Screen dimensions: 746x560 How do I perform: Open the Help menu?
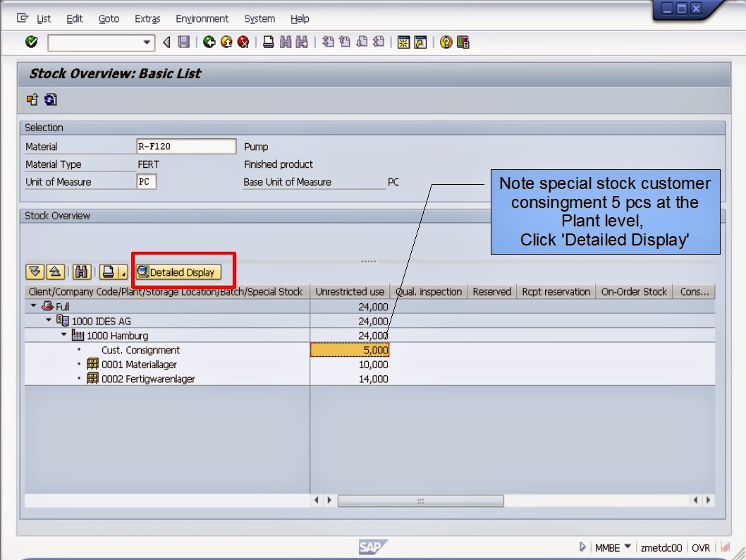(300, 18)
